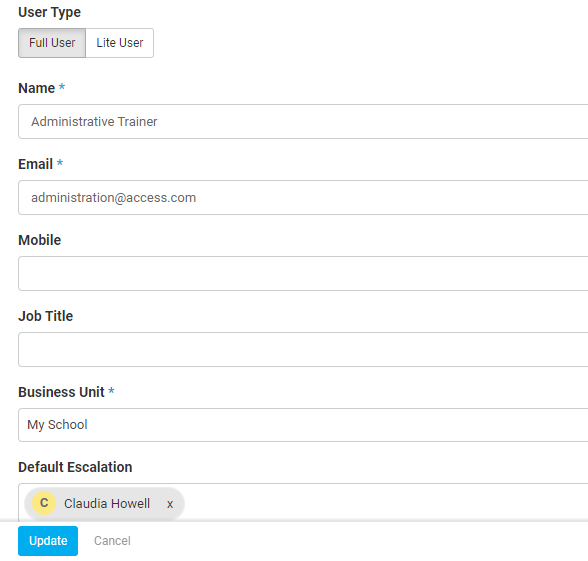Screen dimensions: 588x561
Task: Click the Business Unit label
Action: point(62,392)
